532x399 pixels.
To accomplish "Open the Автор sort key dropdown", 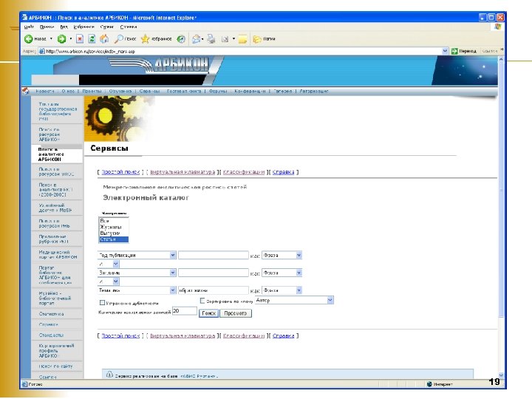I will coord(330,300).
